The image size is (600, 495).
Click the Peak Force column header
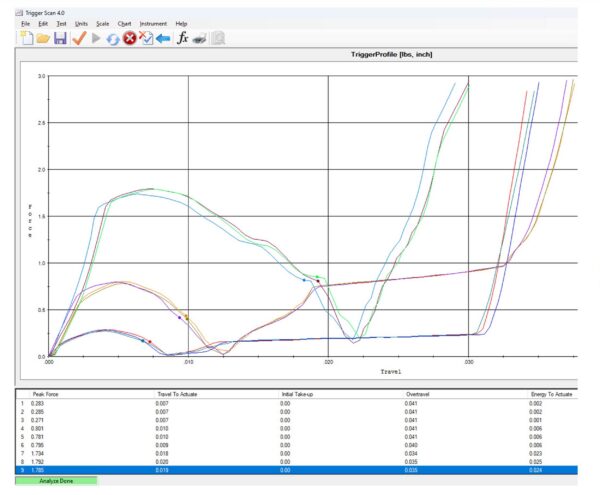point(45,394)
